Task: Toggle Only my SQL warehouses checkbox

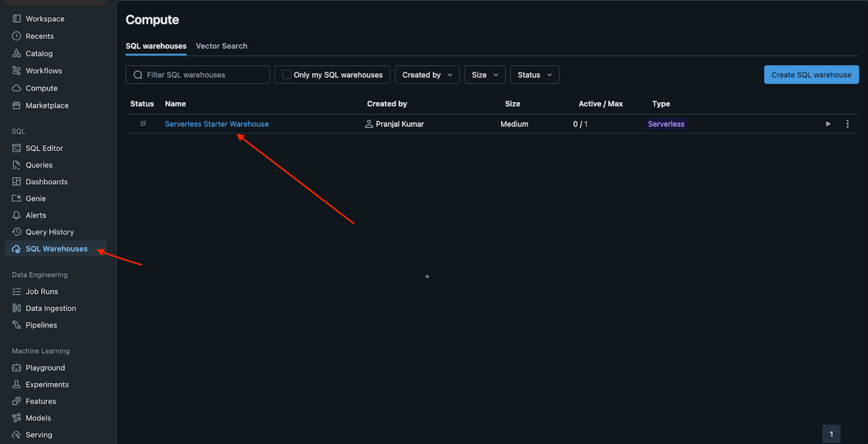Action: coord(287,75)
